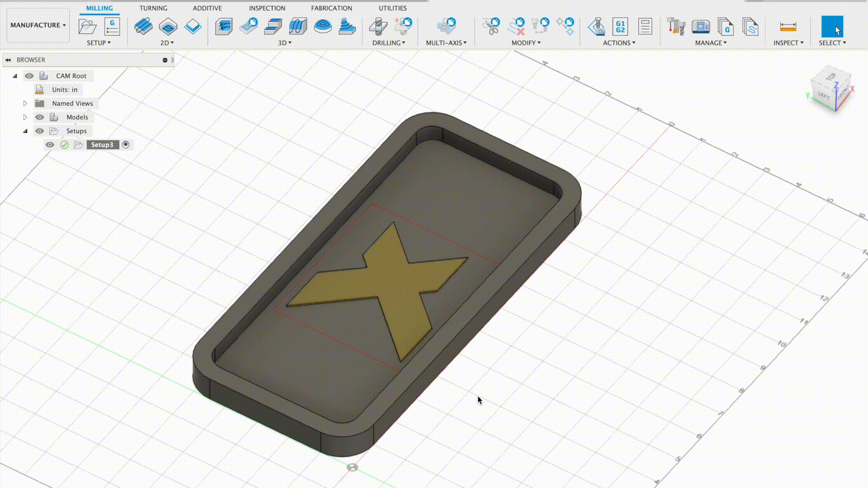Switch to the Turning ribbon tab
The height and width of the screenshot is (488, 868).
click(x=153, y=8)
